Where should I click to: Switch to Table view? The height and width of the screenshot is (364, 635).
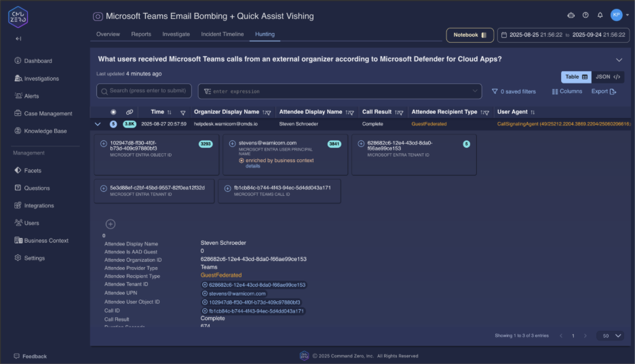point(576,77)
